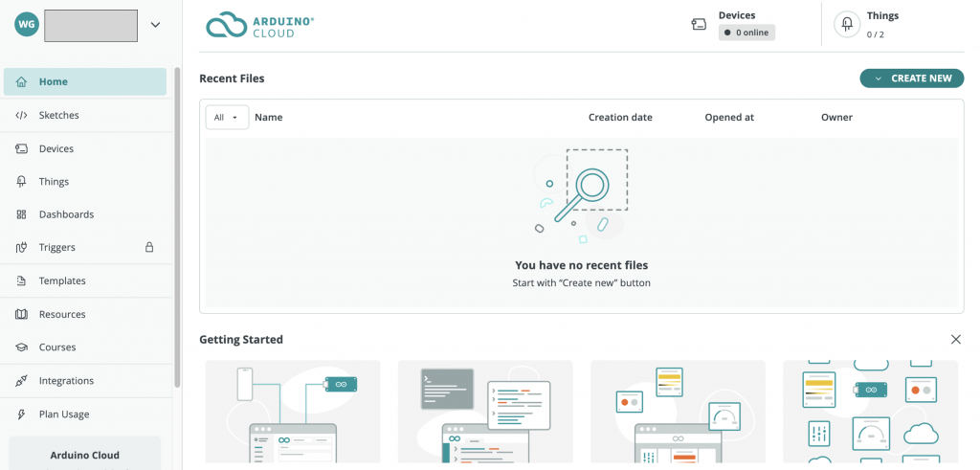
Task: Click the Integrations rocket icon
Action: [21, 381]
